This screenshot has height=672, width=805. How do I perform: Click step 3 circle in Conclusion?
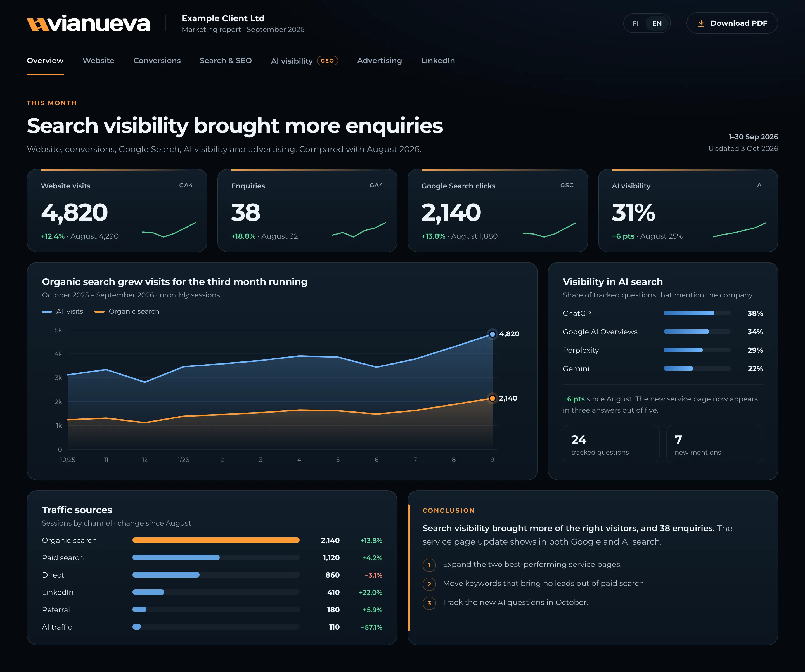[429, 604]
